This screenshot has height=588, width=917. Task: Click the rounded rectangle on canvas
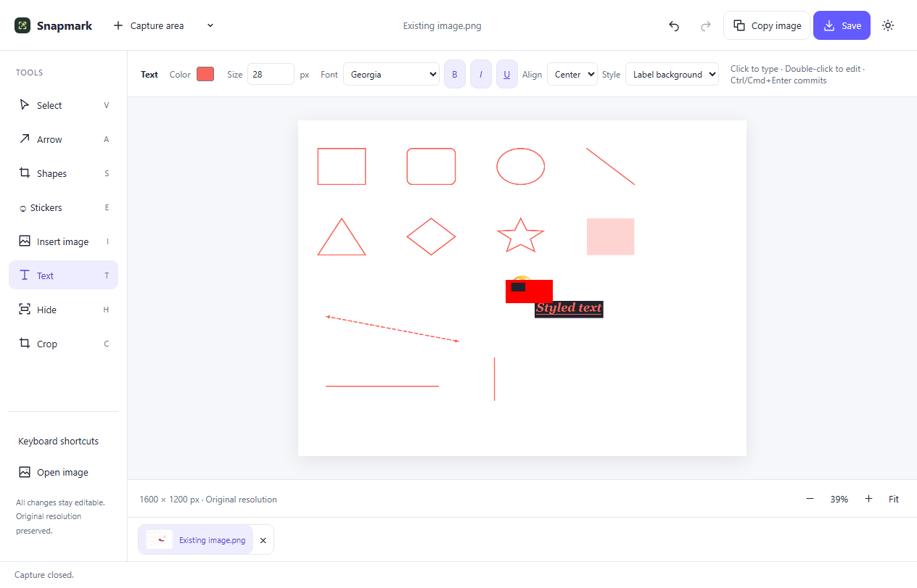431,166
